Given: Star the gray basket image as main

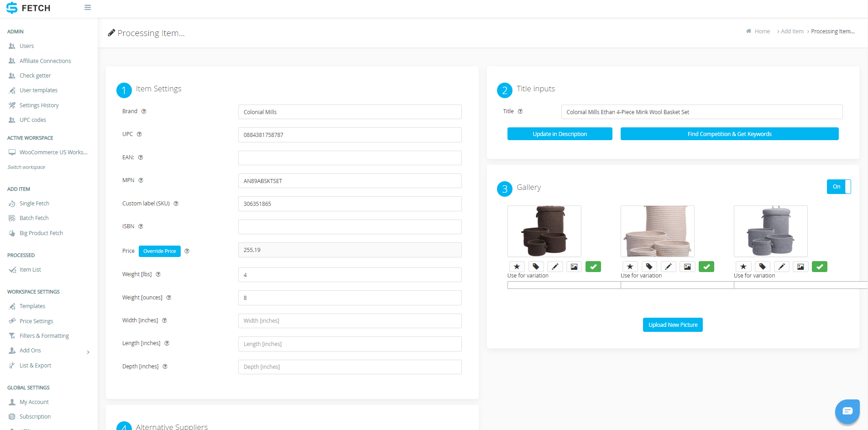Looking at the screenshot, I should [x=743, y=267].
